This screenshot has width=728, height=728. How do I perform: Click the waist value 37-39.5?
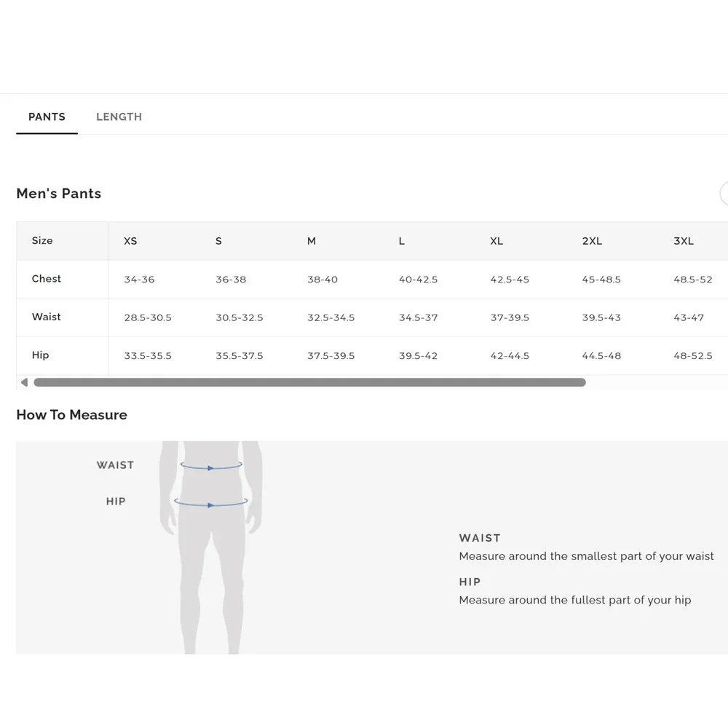tap(510, 317)
